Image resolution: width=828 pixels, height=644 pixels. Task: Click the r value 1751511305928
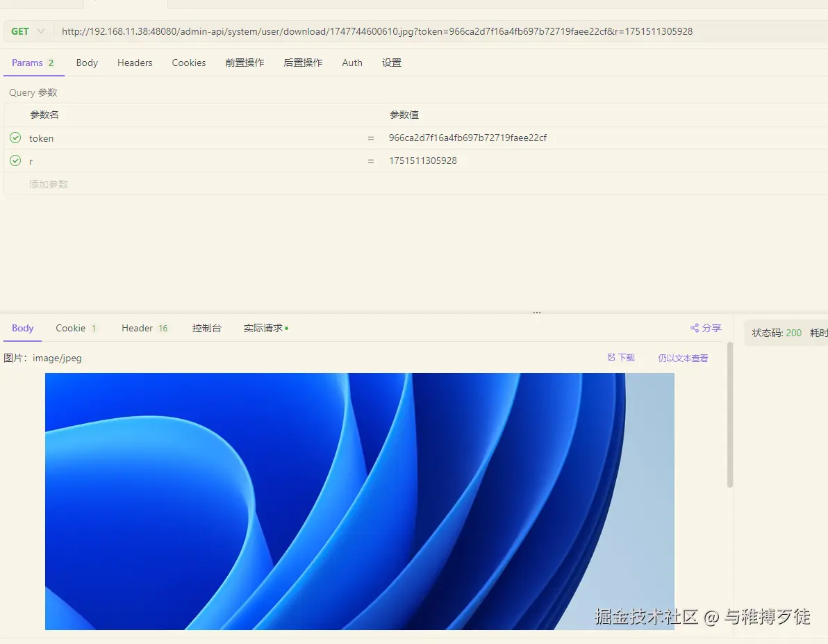pyautogui.click(x=422, y=160)
